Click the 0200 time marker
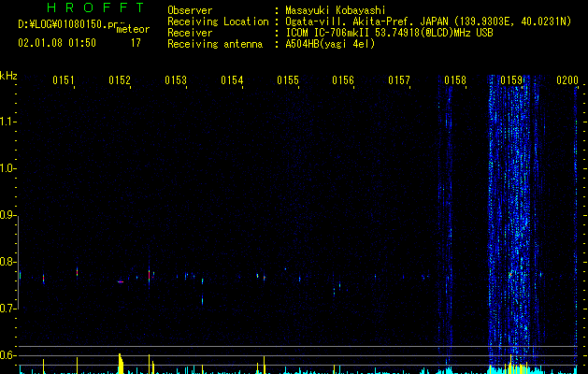This screenshot has width=588, height=374. [x=567, y=80]
